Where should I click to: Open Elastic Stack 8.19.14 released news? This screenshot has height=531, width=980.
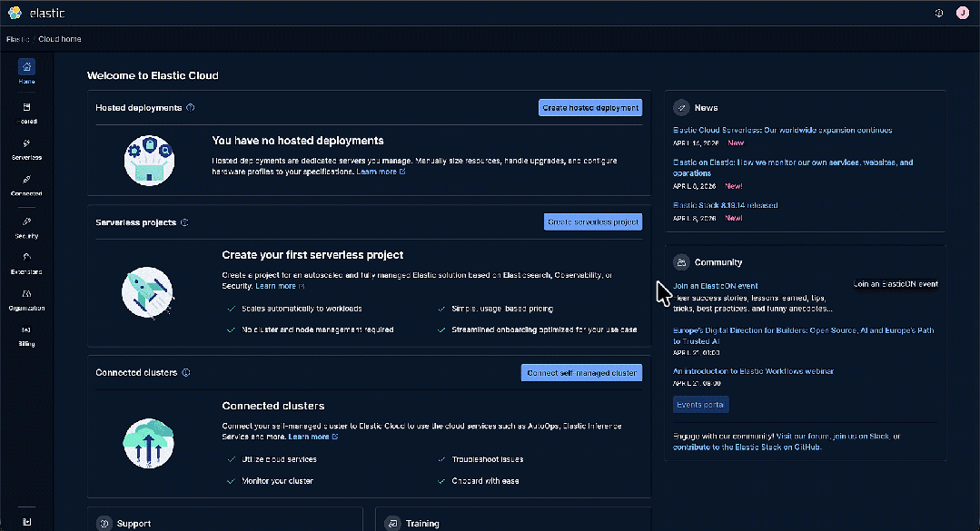click(725, 205)
